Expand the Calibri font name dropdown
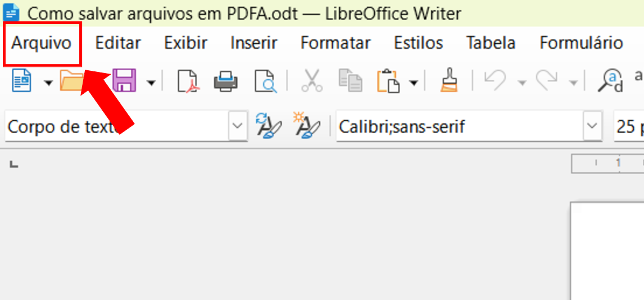This screenshot has height=300, width=644. pos(592,126)
